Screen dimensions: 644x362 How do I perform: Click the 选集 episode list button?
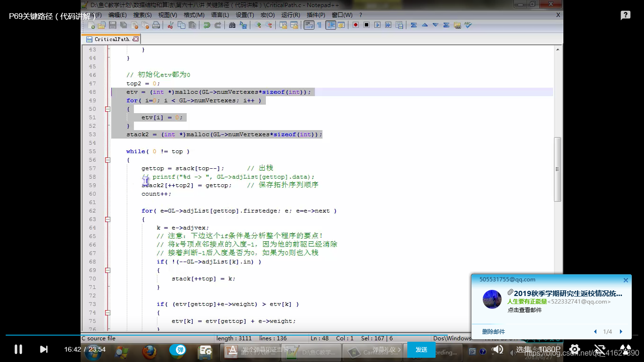pyautogui.click(x=524, y=350)
